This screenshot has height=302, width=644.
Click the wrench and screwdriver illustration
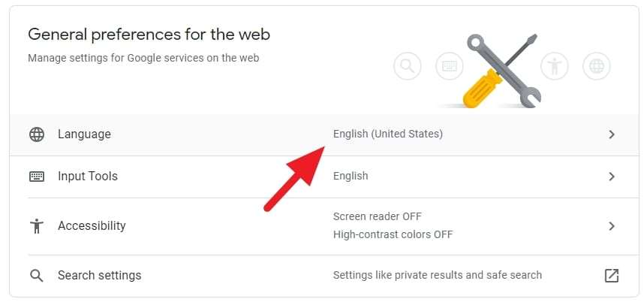tap(502, 71)
